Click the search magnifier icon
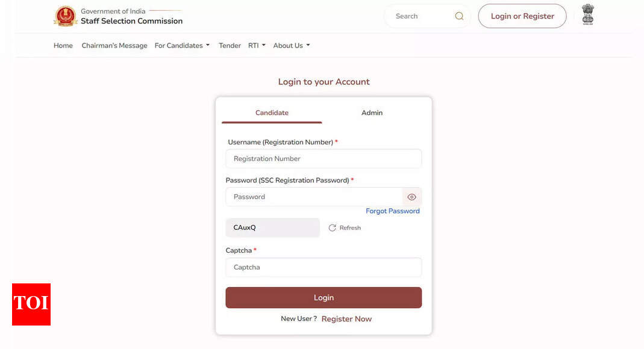 coord(459,16)
